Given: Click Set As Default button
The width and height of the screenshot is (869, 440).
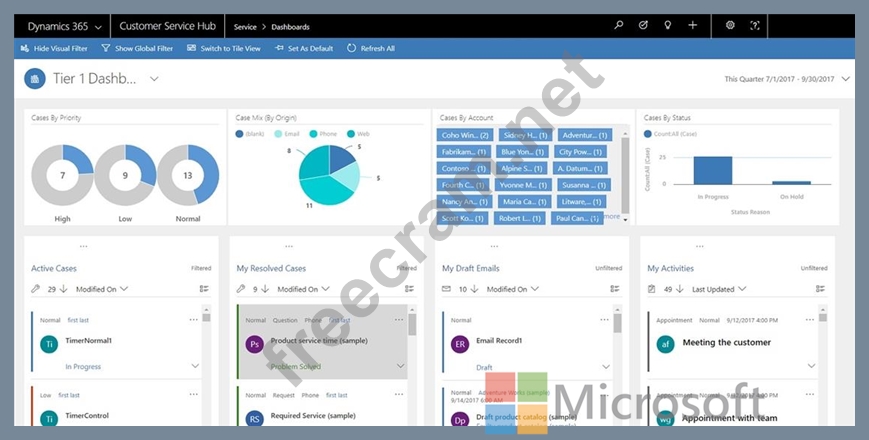Looking at the screenshot, I should pos(304,48).
